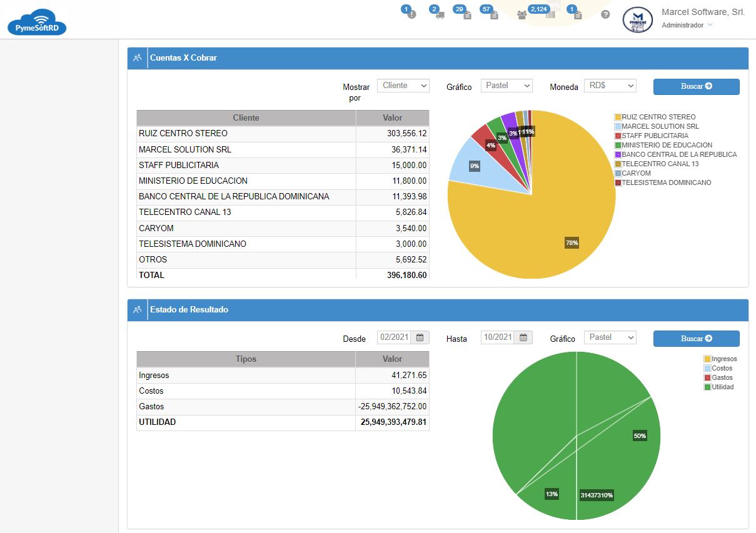Click the alert icon with badge 1

click(411, 14)
